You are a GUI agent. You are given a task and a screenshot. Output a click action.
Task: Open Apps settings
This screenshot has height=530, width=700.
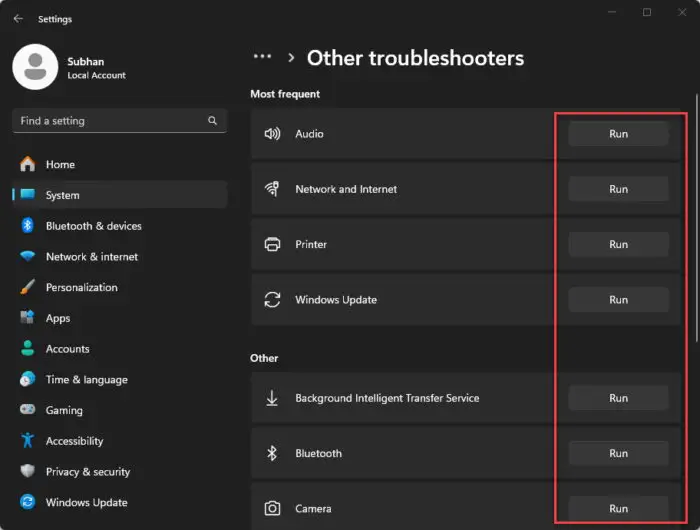(x=120, y=318)
